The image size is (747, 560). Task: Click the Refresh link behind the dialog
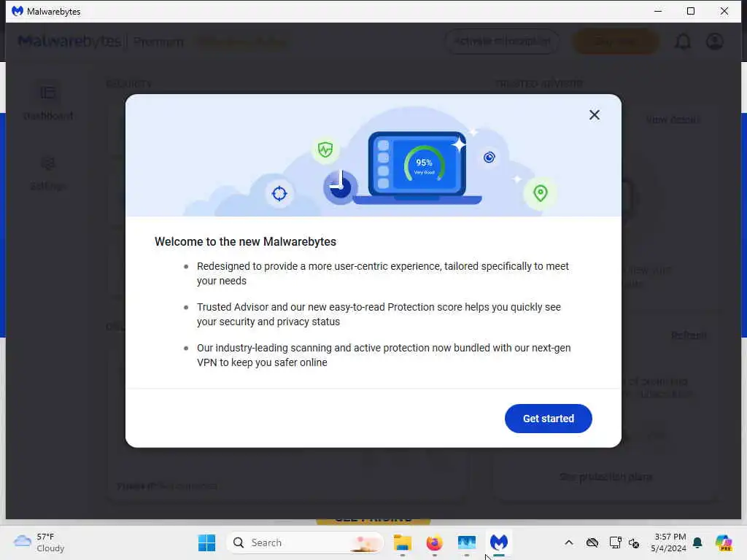coord(689,335)
